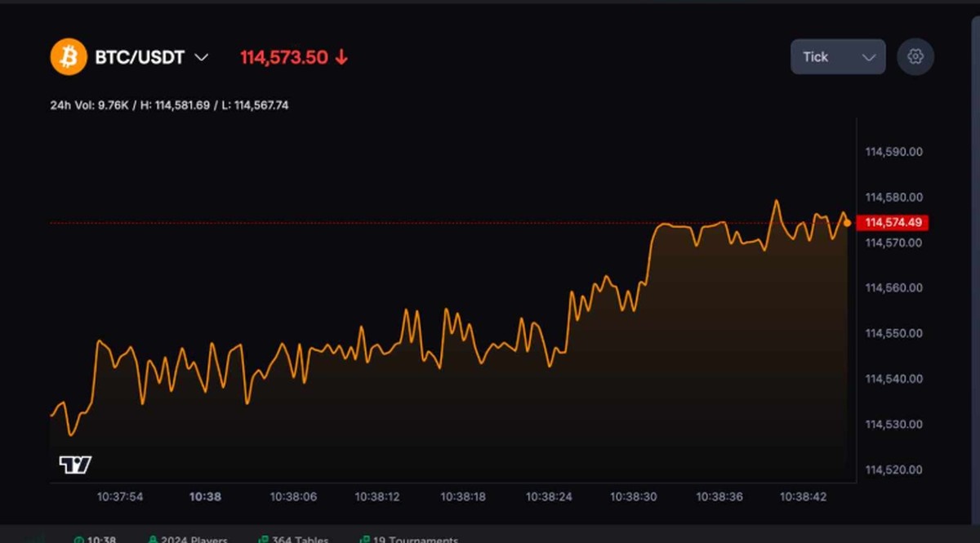Open chart settings gear icon
This screenshot has width=980, height=543.
coord(915,56)
